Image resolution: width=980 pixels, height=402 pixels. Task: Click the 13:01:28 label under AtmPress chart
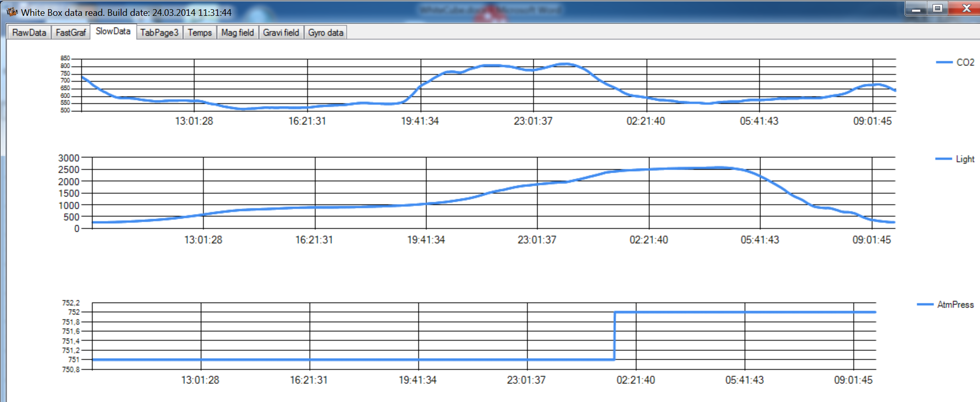coord(200,380)
